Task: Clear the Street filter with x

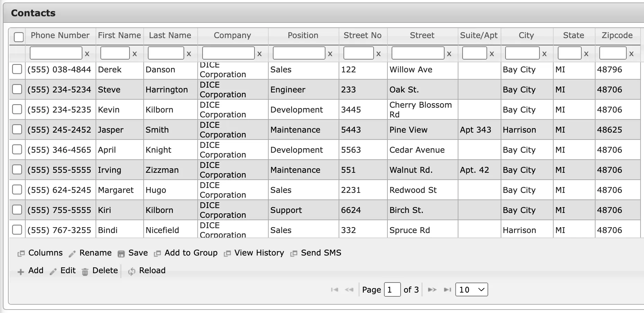Action: pyautogui.click(x=449, y=54)
